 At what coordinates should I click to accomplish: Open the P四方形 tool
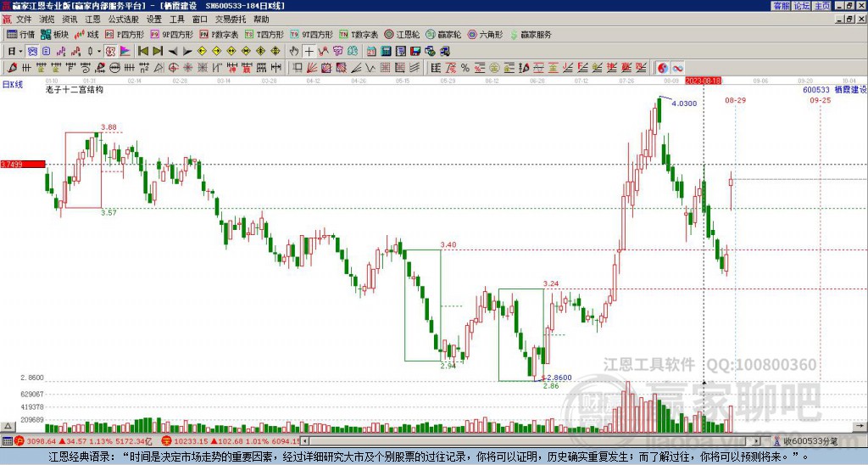coord(125,34)
